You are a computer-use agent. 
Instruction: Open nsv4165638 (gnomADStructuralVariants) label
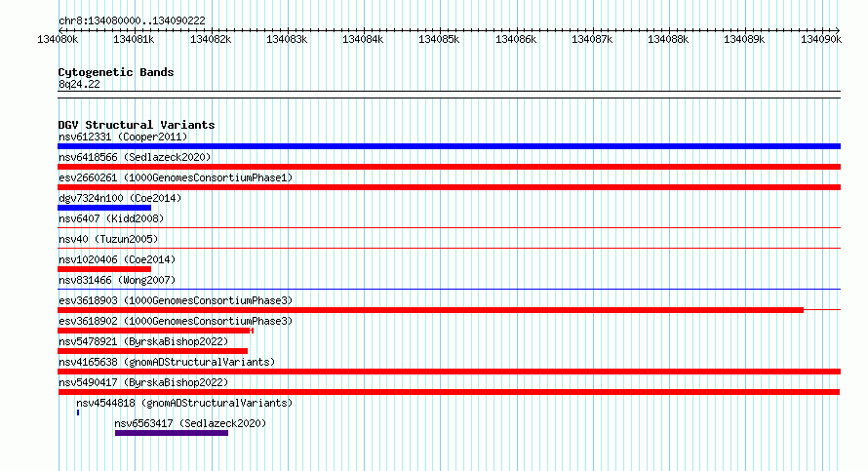click(167, 362)
